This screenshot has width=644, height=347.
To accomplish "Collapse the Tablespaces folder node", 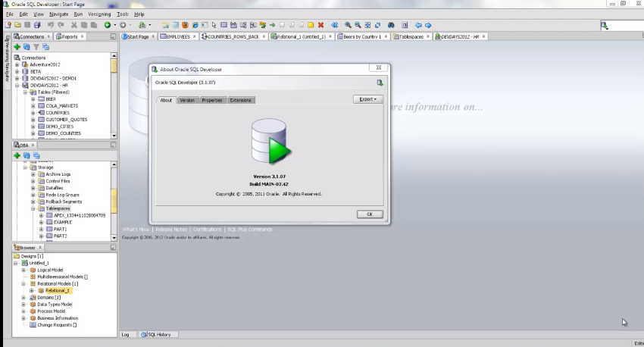I will (33, 208).
